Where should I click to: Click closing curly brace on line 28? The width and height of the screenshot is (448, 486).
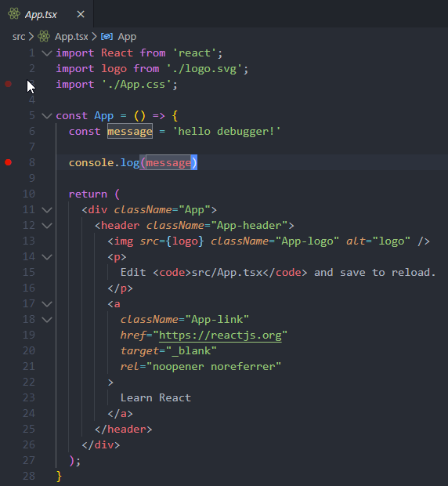tap(60, 477)
